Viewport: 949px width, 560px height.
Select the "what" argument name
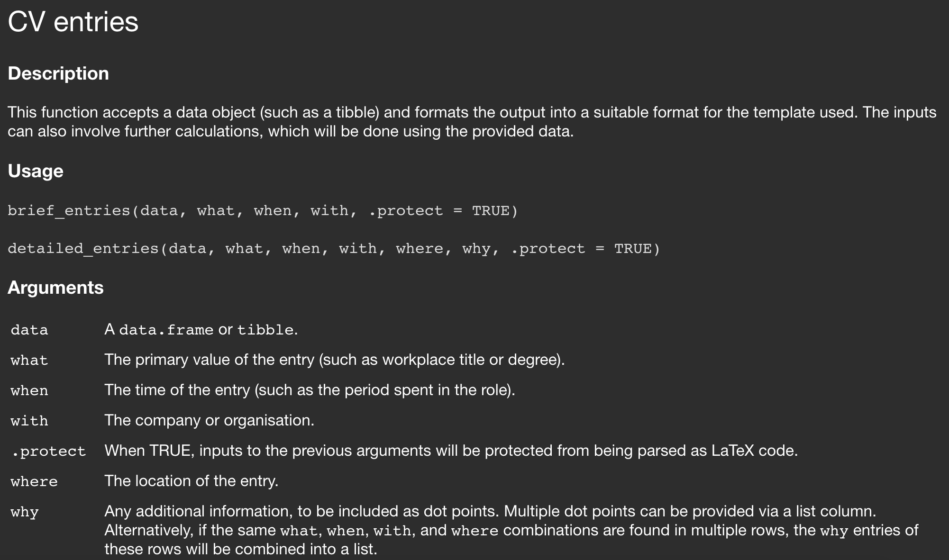point(29,360)
